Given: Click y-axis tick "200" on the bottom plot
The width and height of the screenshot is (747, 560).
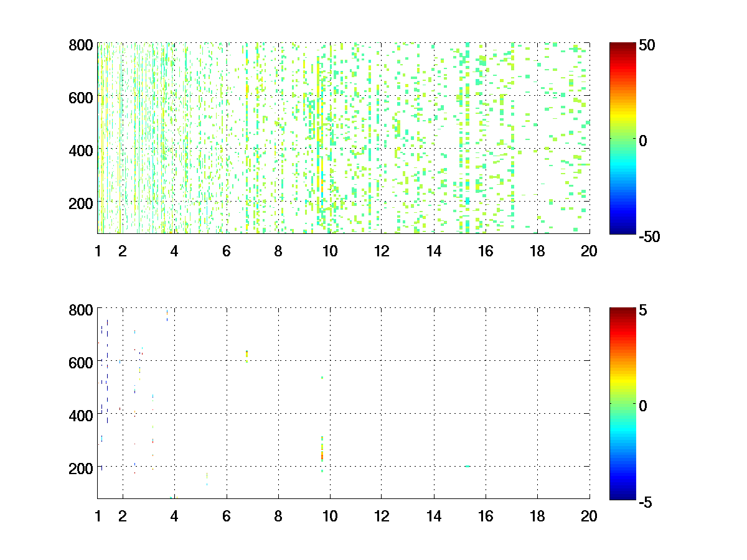Looking at the screenshot, I should 81,467.
